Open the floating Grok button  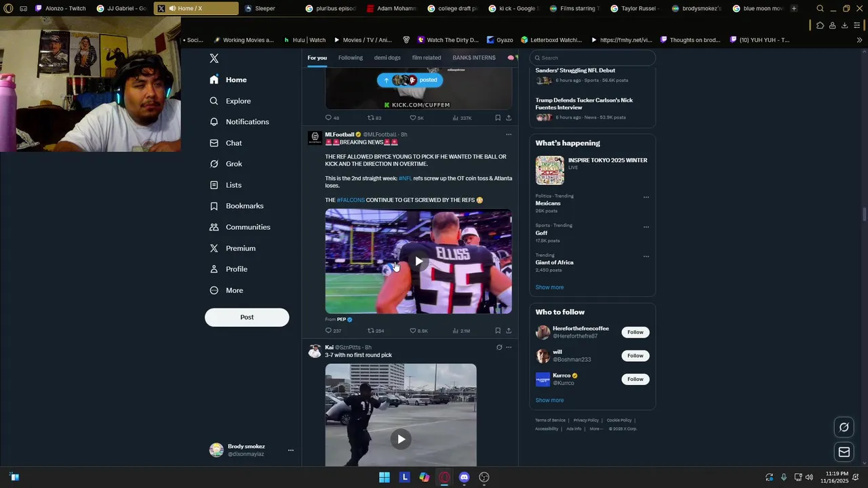844,427
